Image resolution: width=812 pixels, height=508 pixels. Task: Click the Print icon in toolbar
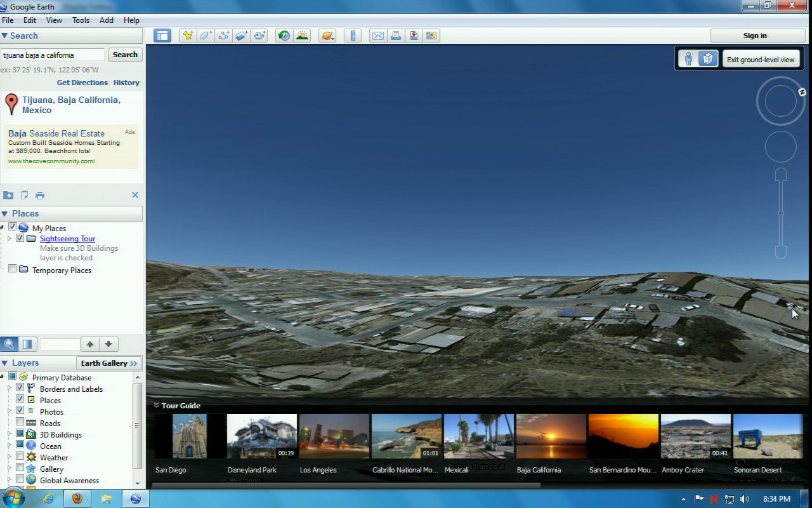click(396, 36)
